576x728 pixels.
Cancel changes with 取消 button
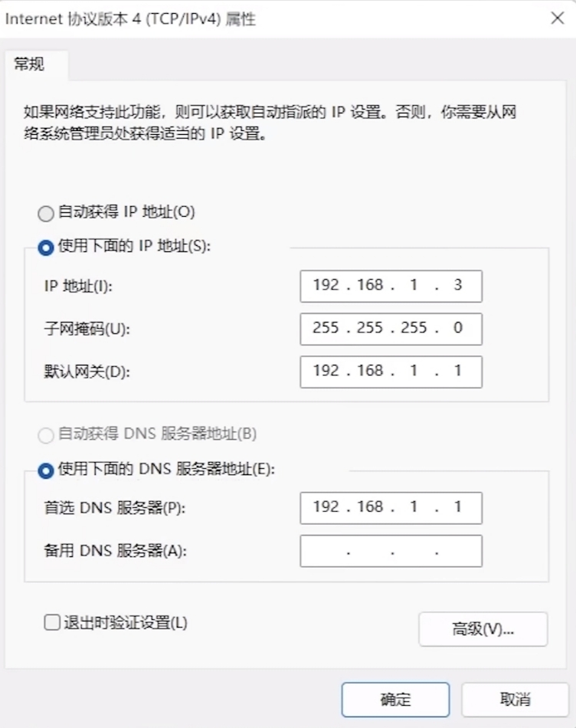tap(515, 699)
